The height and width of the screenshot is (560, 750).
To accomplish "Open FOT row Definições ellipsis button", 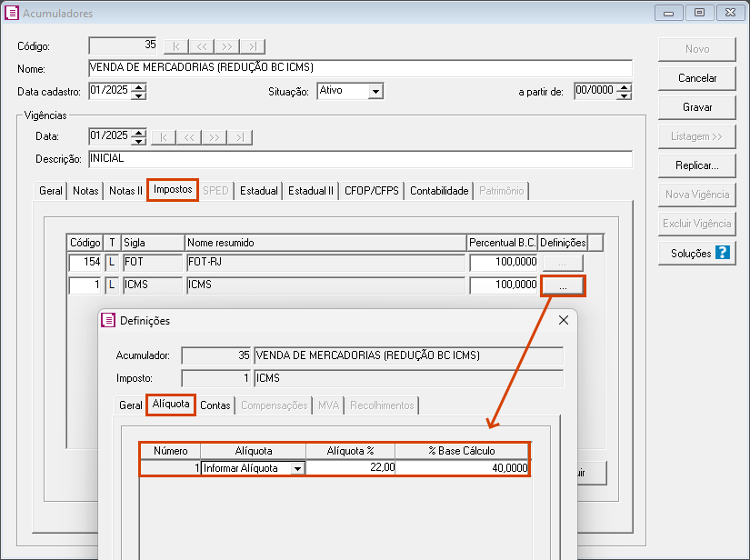I will [563, 263].
